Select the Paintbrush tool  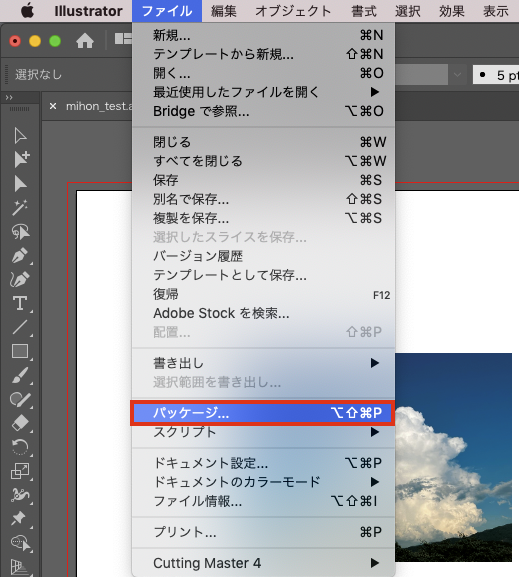(x=20, y=375)
